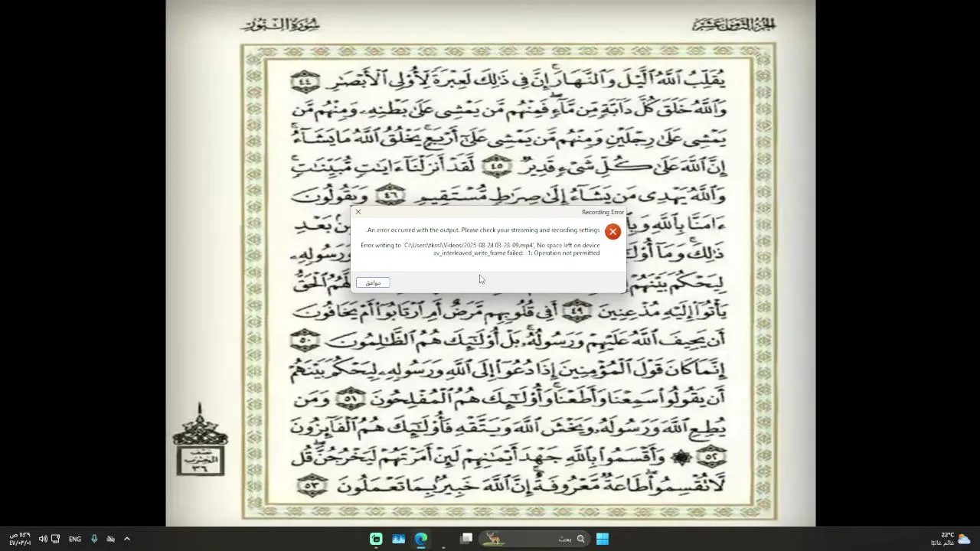Open the green app icon on taskbar
Viewport: 980px width, 551px height.
pyautogui.click(x=376, y=539)
